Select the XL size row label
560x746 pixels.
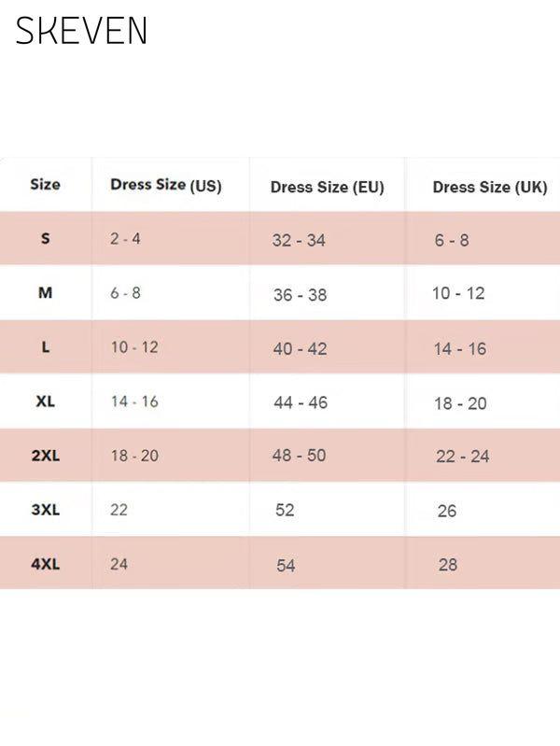point(45,401)
